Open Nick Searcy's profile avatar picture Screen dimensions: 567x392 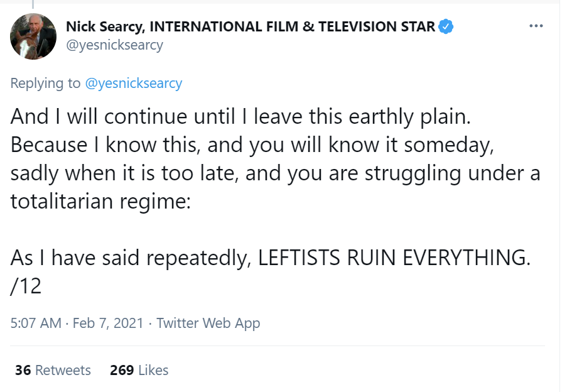click(33, 36)
